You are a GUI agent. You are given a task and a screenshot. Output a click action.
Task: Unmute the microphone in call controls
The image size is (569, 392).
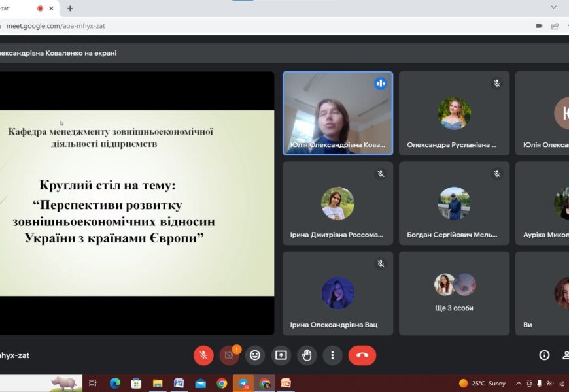[x=203, y=355]
